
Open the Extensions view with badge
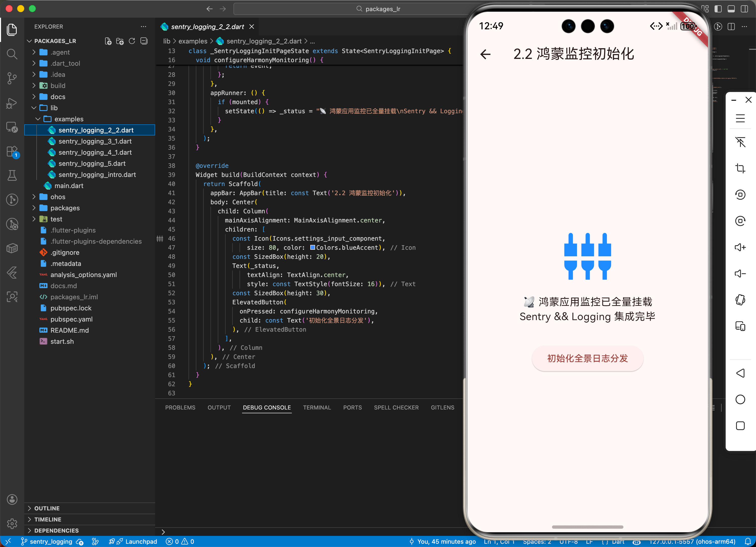click(x=12, y=151)
